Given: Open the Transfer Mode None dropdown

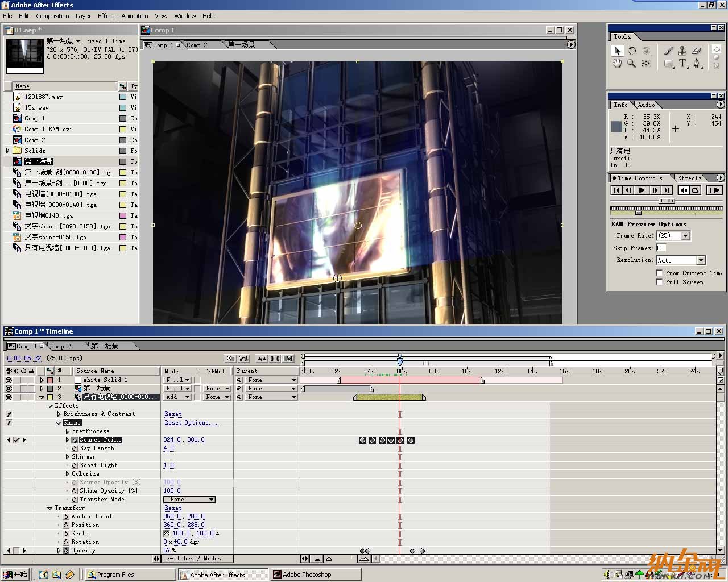Looking at the screenshot, I should click(x=189, y=500).
